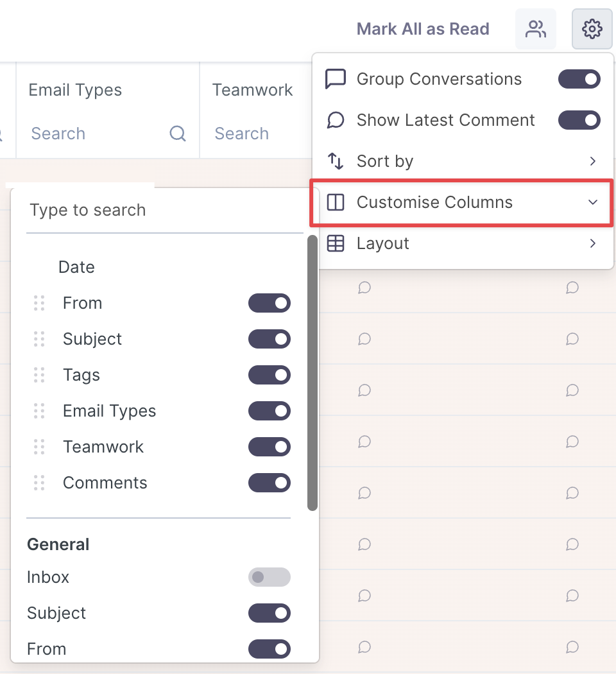Click drag handle next to Teamwork column

[x=39, y=447]
